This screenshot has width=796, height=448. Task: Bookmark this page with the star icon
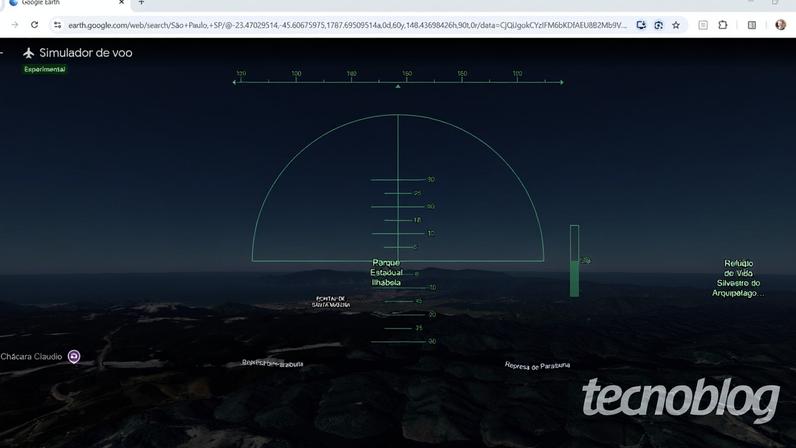pyautogui.click(x=676, y=25)
